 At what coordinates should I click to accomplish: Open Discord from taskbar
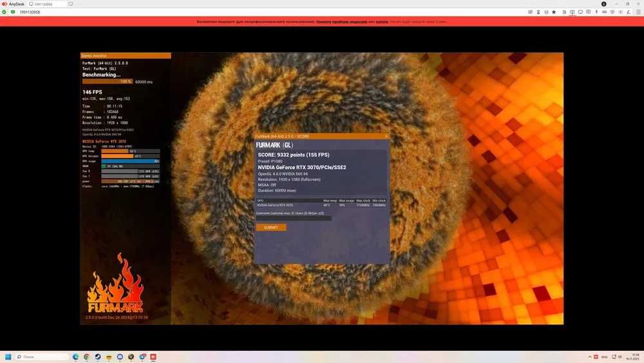120,357
